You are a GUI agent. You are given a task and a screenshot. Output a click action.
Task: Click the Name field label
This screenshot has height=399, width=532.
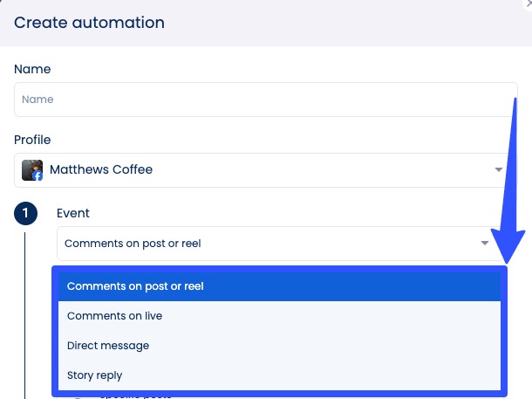32,69
